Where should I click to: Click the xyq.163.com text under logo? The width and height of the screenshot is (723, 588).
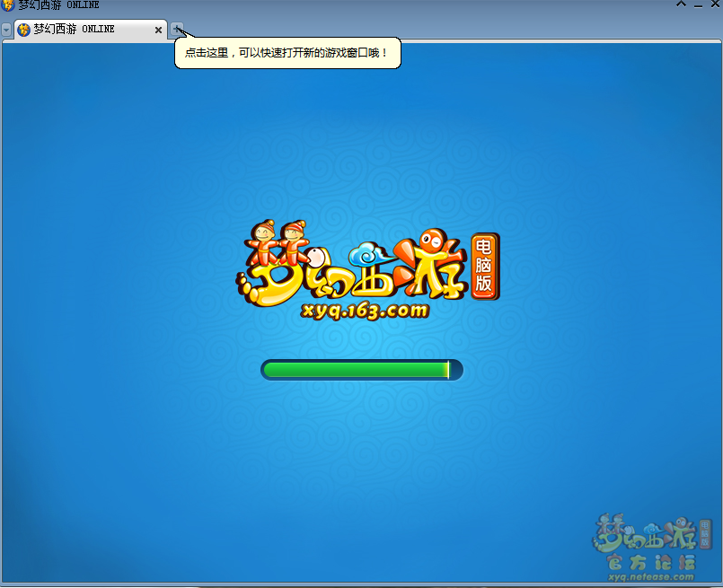(x=365, y=311)
